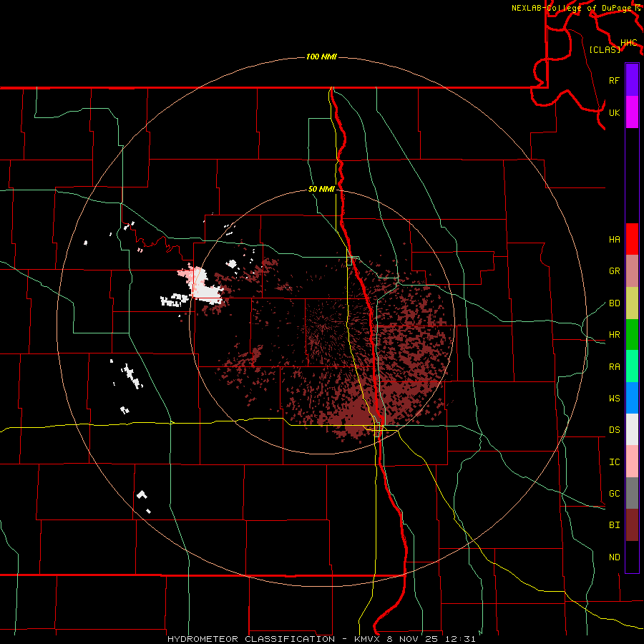Select the GC gray legend swatch
Screen dimensions: 644x644
click(632, 493)
